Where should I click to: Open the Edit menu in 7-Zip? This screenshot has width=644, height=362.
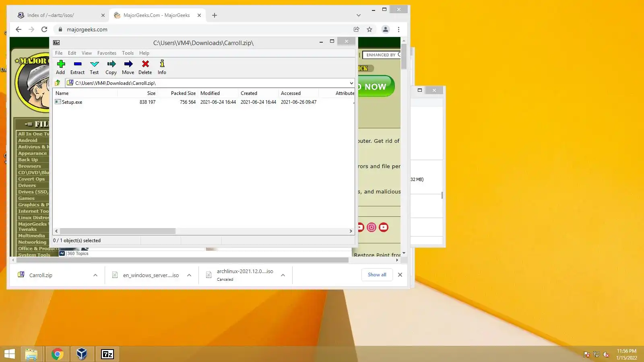click(72, 53)
